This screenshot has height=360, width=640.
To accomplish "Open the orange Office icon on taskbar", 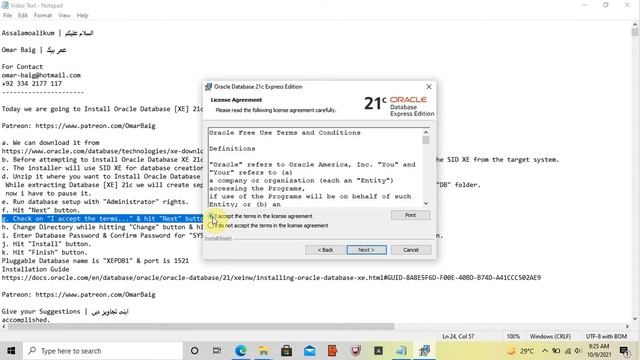I will coord(332,351).
